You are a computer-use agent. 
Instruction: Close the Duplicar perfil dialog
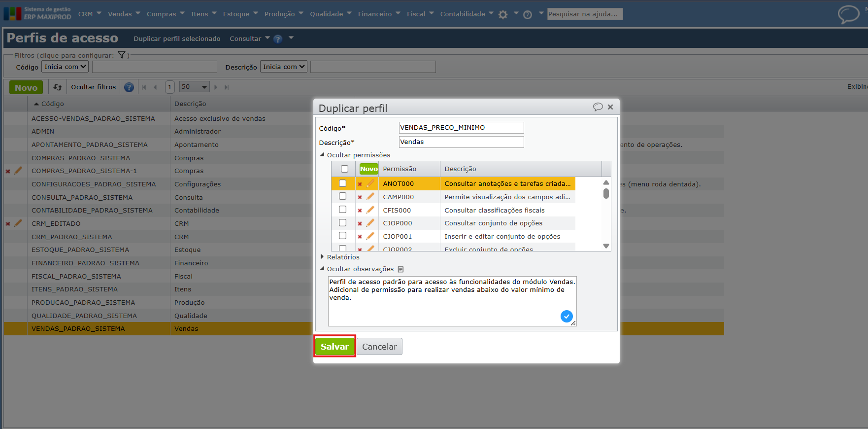610,107
